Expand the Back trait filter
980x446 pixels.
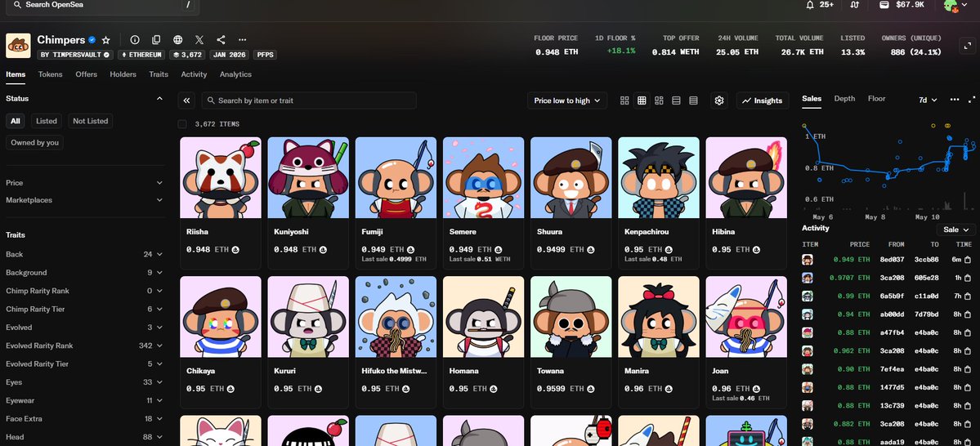pos(84,254)
